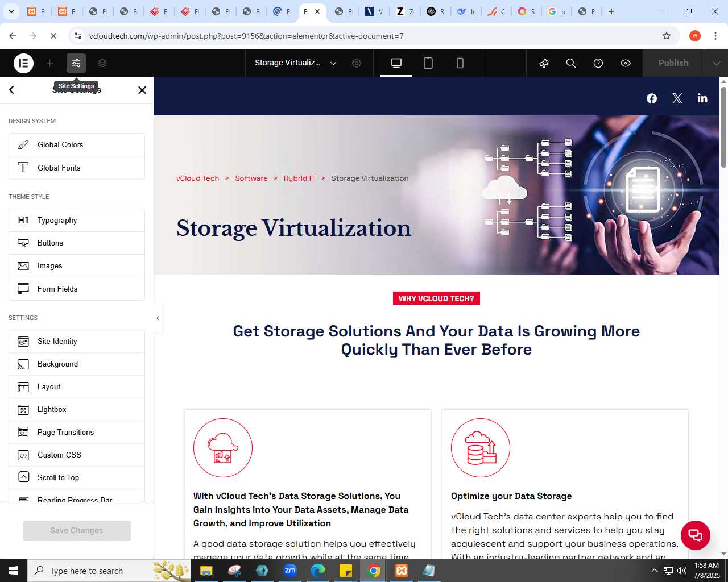Viewport: 728px width, 582px height.
Task: Switch to tablet responsive view
Action: [428, 63]
